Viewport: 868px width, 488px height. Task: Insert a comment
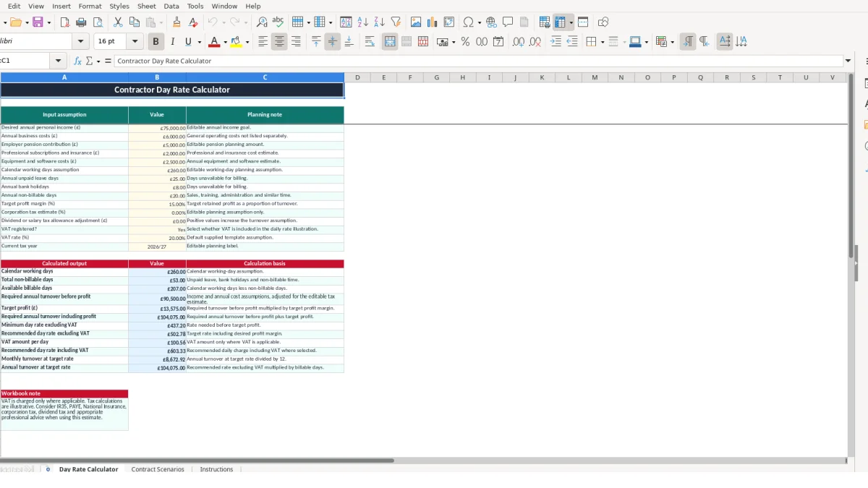coord(508,22)
